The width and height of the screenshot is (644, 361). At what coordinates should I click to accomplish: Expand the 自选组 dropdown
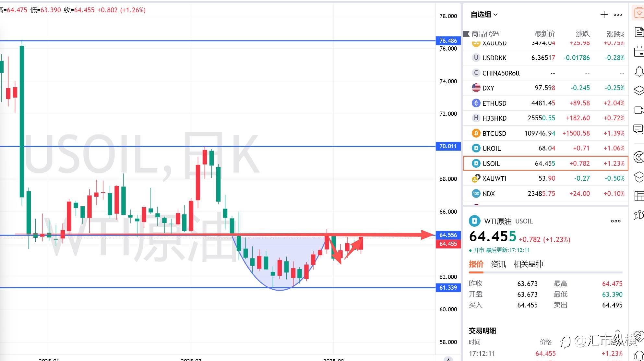point(484,15)
